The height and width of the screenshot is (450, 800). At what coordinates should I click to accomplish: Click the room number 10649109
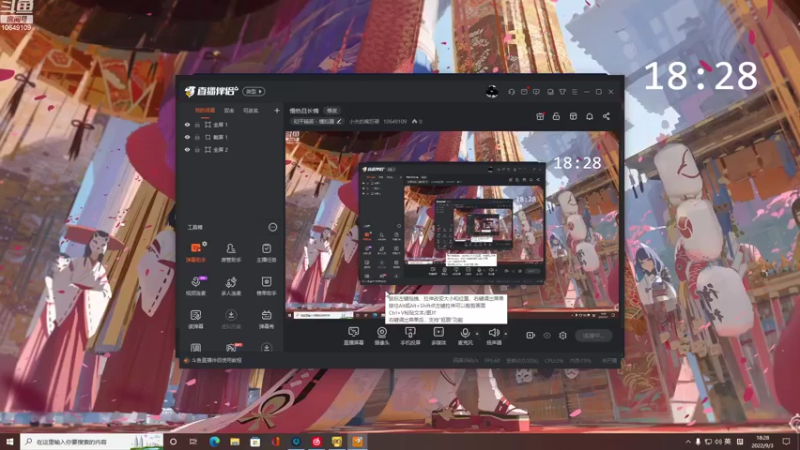click(x=395, y=121)
